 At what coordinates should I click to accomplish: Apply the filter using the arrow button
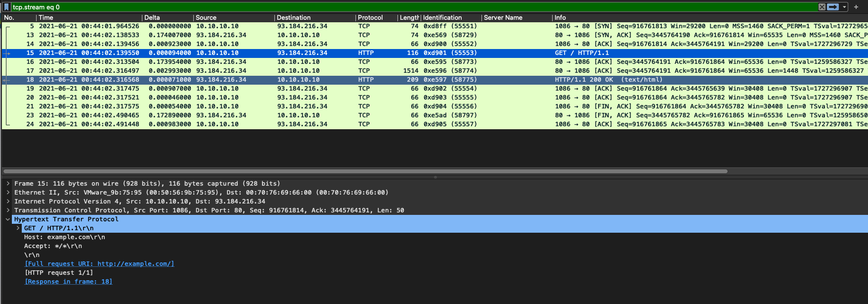coord(833,7)
